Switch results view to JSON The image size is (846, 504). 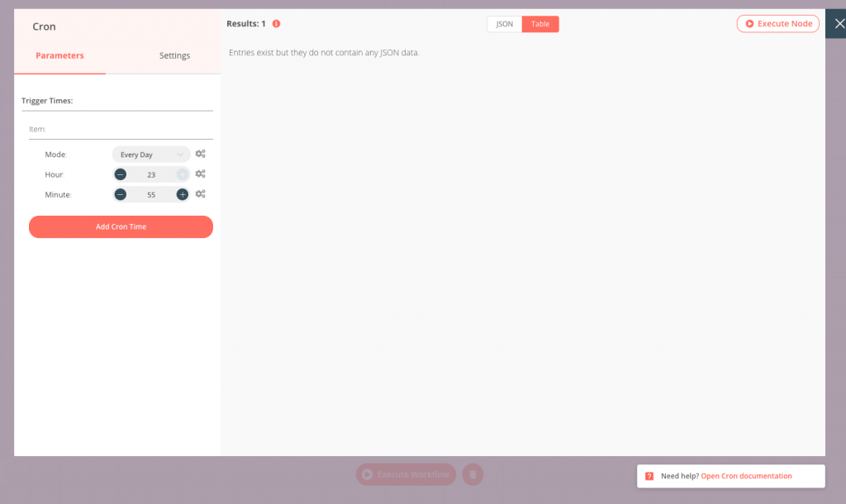[x=504, y=24]
